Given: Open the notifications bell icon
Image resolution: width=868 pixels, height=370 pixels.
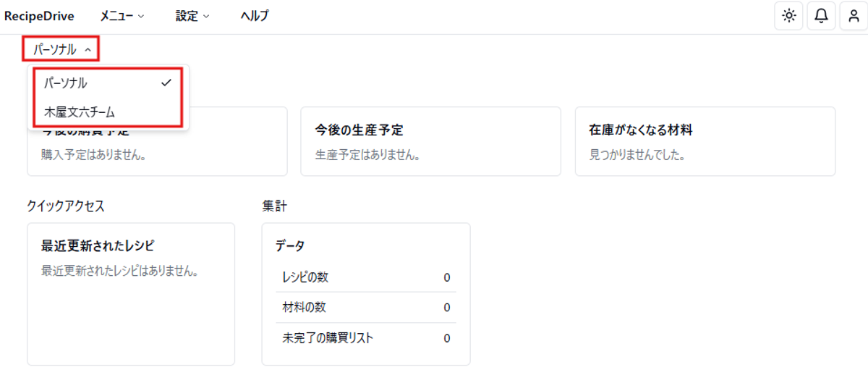Looking at the screenshot, I should [821, 16].
